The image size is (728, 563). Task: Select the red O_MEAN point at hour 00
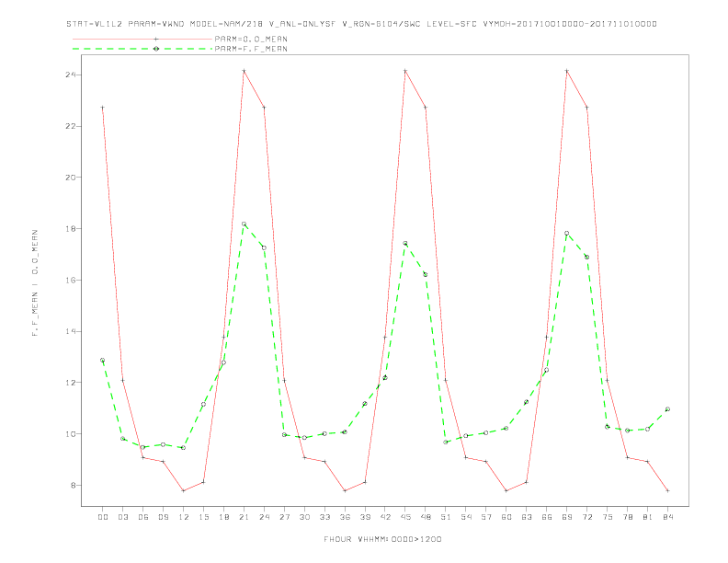tap(103, 108)
